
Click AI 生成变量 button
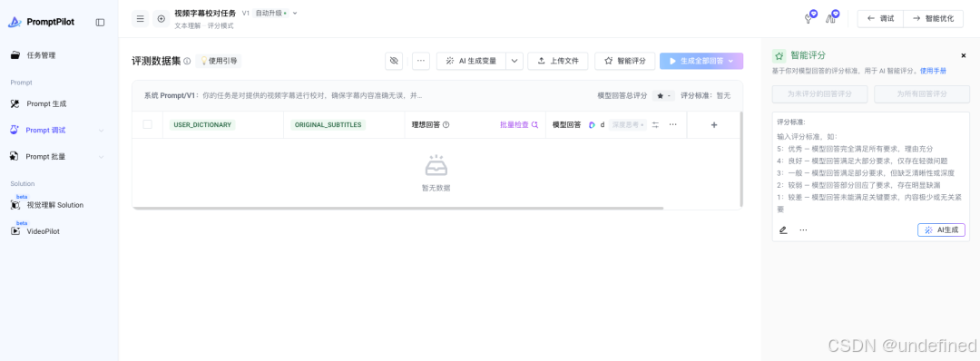(471, 61)
